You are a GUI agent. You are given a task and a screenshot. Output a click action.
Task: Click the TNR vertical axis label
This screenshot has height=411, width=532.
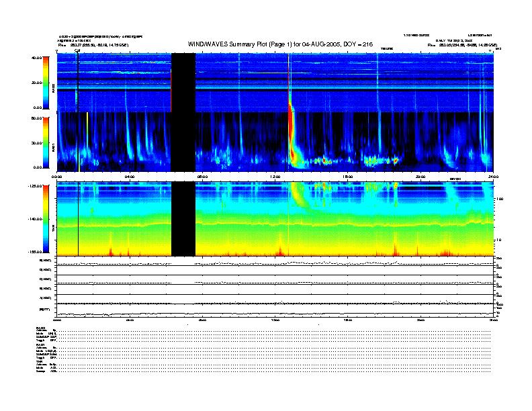(54, 229)
